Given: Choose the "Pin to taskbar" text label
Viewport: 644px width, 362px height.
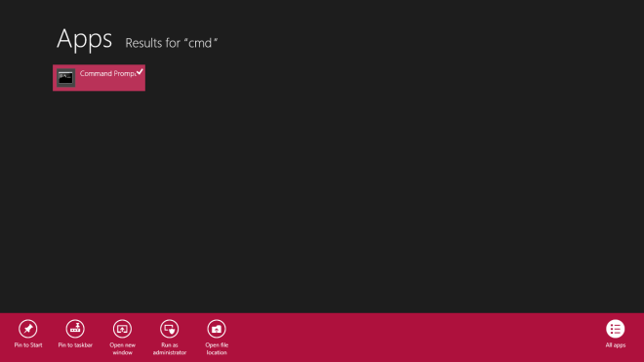Looking at the screenshot, I should click(75, 345).
